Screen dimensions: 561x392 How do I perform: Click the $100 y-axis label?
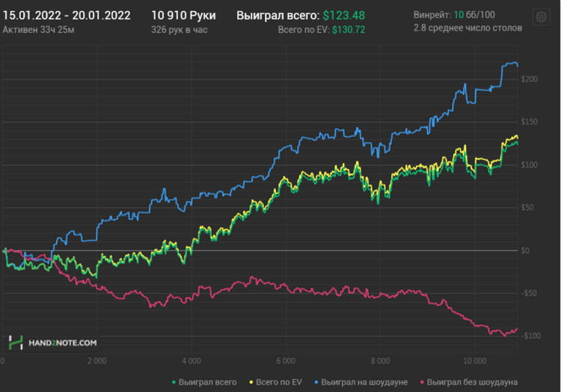click(x=529, y=165)
